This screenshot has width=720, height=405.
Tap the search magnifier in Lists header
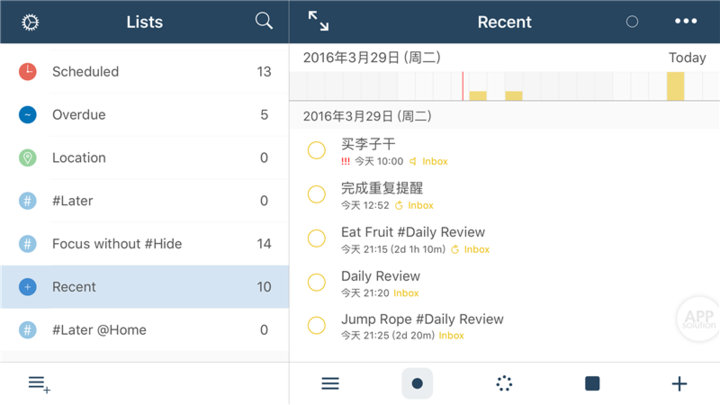pos(264,21)
